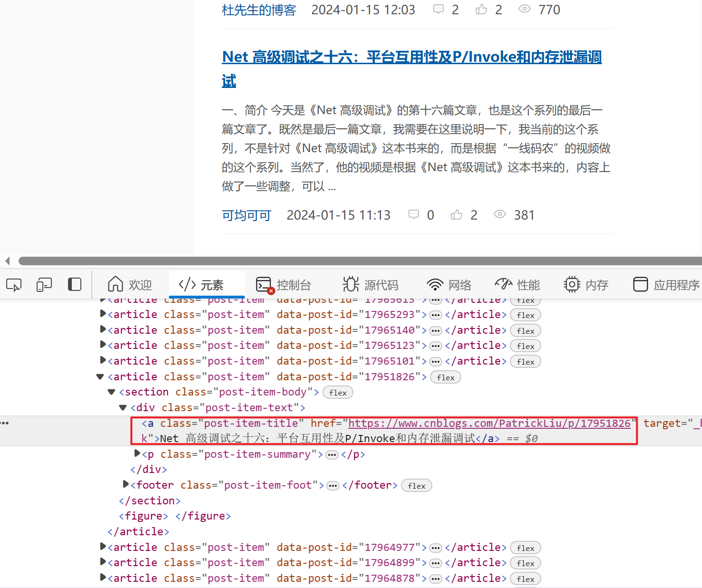702x588 pixels.
Task: Open the 欢迎 welcome tab
Action: (130, 285)
